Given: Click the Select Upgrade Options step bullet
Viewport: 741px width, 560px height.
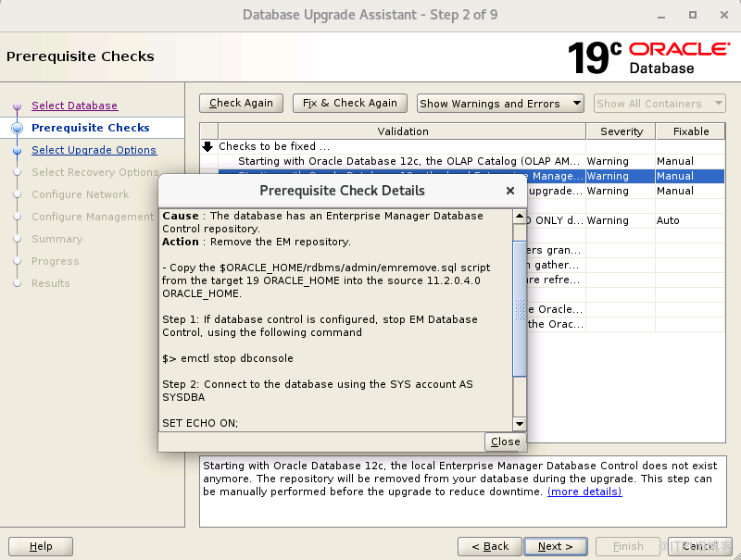Looking at the screenshot, I should [x=17, y=151].
